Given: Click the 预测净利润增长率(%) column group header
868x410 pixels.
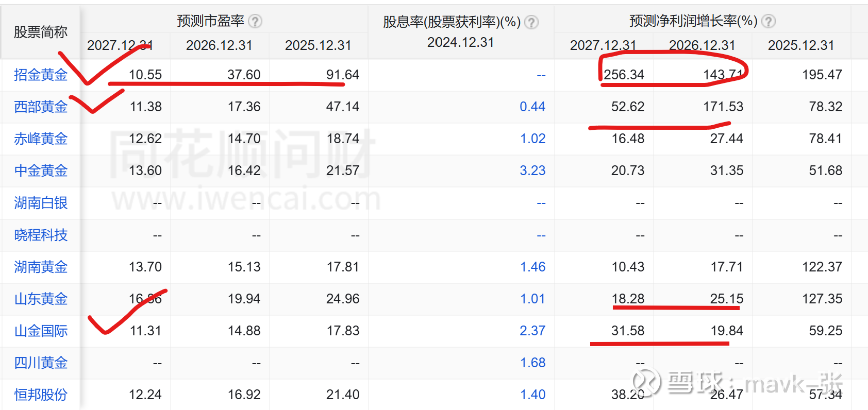Looking at the screenshot, I should (x=693, y=21).
